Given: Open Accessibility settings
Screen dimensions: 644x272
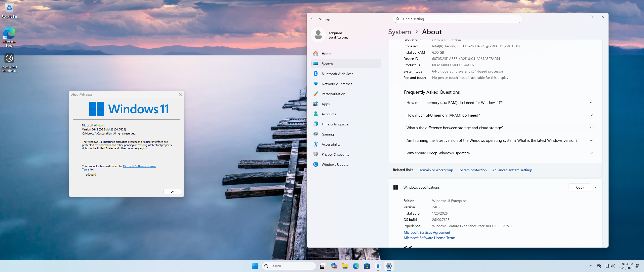Looking at the screenshot, I should 331,144.
